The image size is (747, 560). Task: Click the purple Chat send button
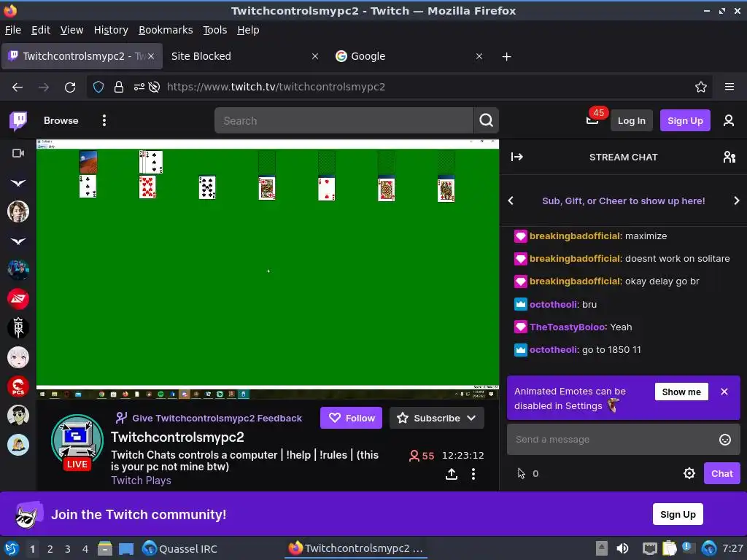(721, 473)
